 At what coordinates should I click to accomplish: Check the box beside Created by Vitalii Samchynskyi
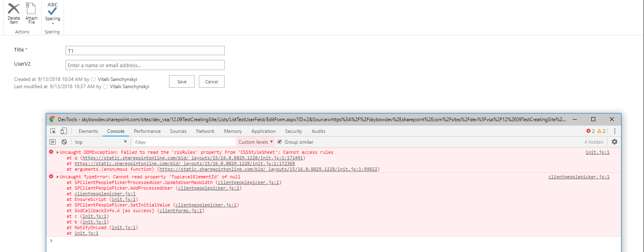coord(93,79)
